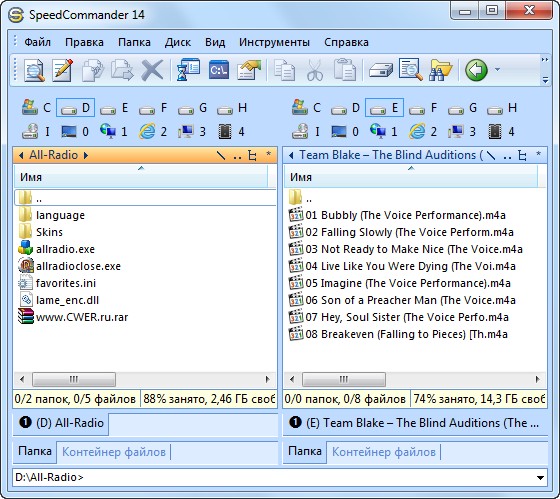Open the file viewer magnifier icon
This screenshot has width=560, height=499.
click(34, 70)
